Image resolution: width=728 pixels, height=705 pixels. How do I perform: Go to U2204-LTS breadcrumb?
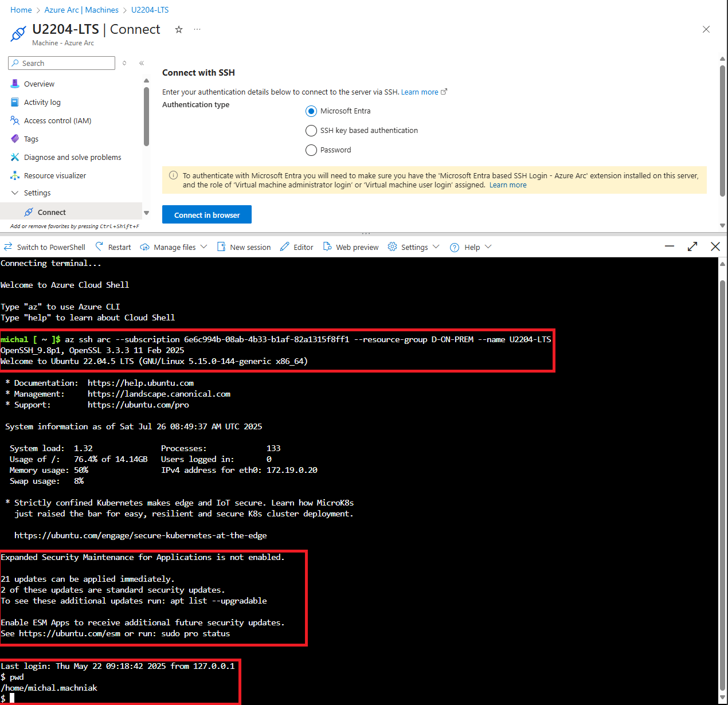pos(150,10)
